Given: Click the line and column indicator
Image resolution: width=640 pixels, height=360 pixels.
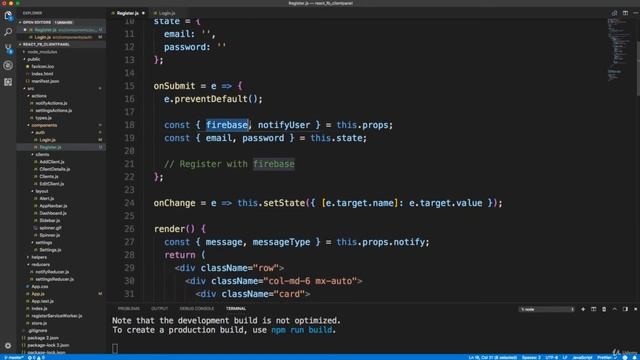Looking at the screenshot, I should point(493,358).
